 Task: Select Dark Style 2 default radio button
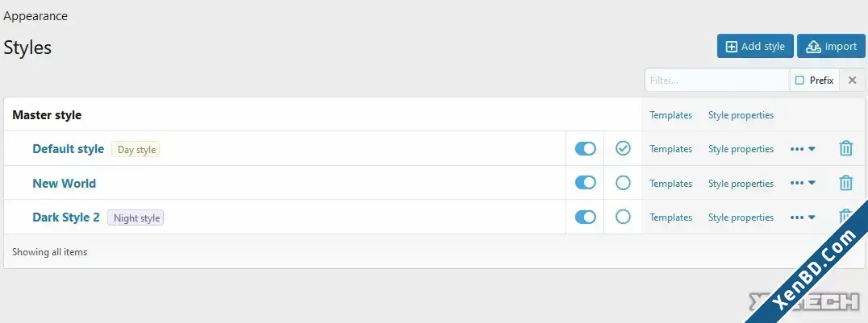[x=623, y=217]
